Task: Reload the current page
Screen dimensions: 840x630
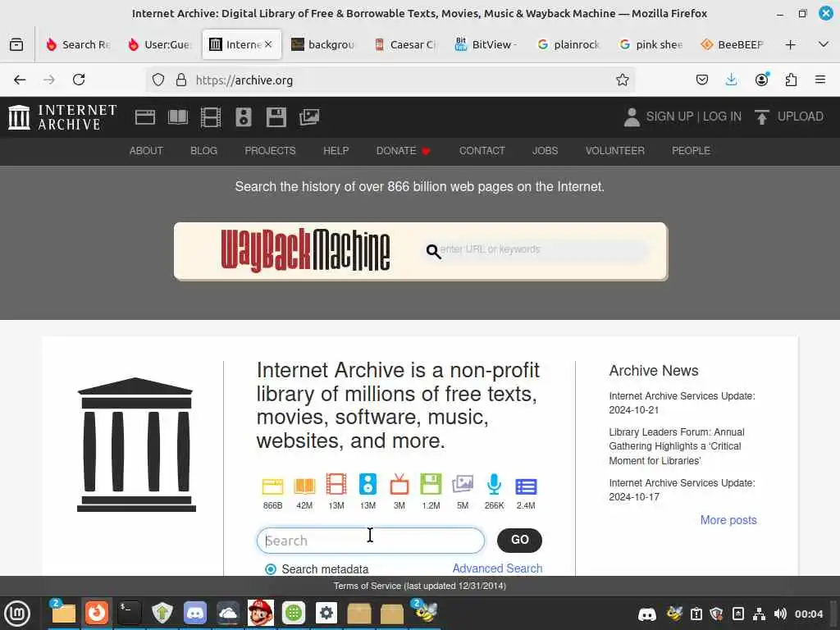Action: click(79, 80)
